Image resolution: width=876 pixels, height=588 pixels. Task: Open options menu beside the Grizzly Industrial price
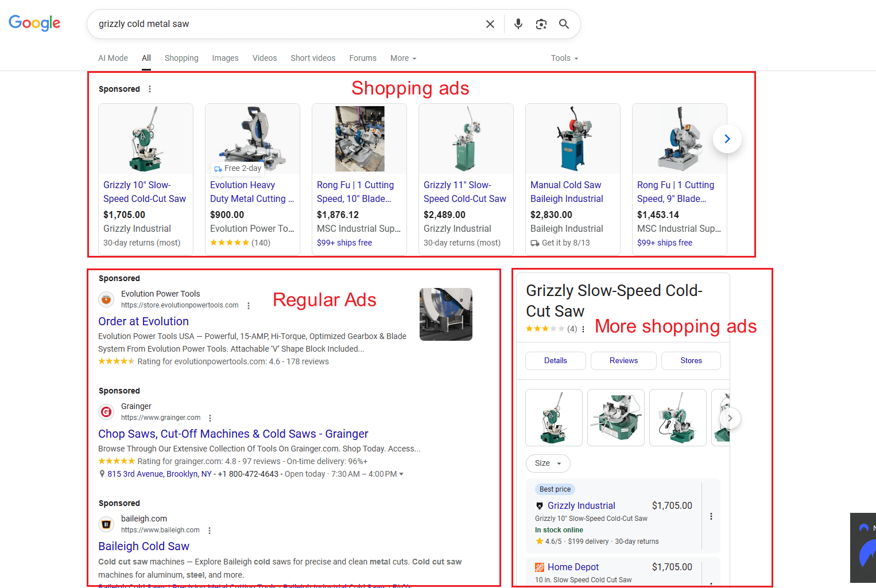pyautogui.click(x=711, y=516)
